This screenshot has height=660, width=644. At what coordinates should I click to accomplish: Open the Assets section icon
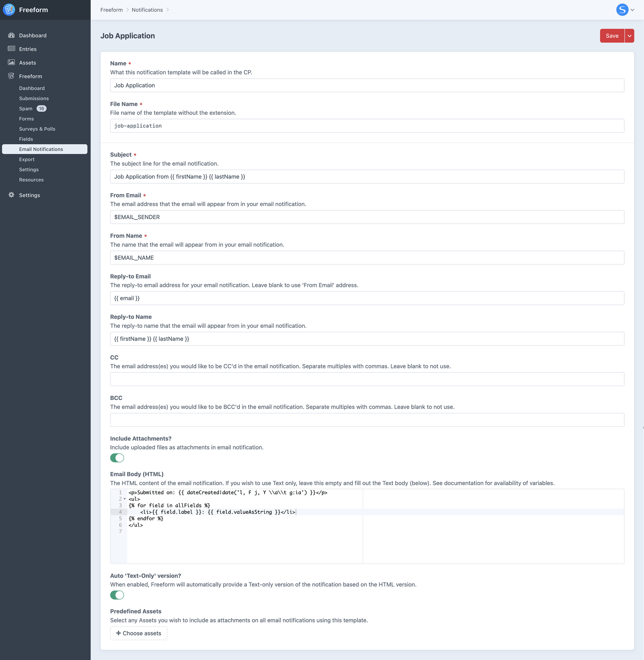[x=11, y=62]
